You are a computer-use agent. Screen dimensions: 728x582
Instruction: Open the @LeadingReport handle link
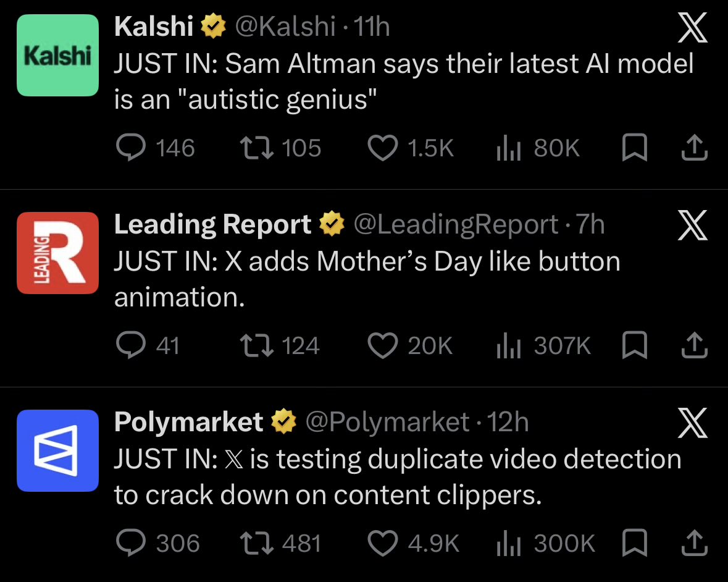[x=456, y=225]
